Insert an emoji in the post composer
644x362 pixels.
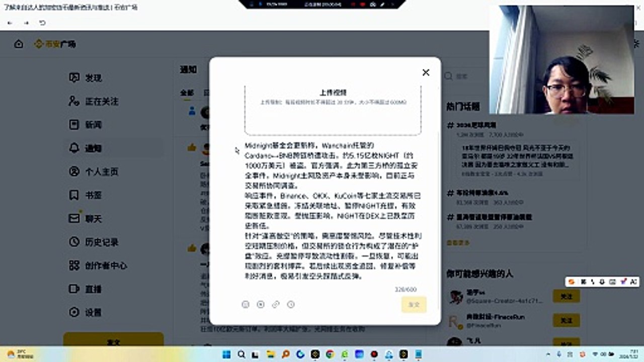click(x=246, y=304)
